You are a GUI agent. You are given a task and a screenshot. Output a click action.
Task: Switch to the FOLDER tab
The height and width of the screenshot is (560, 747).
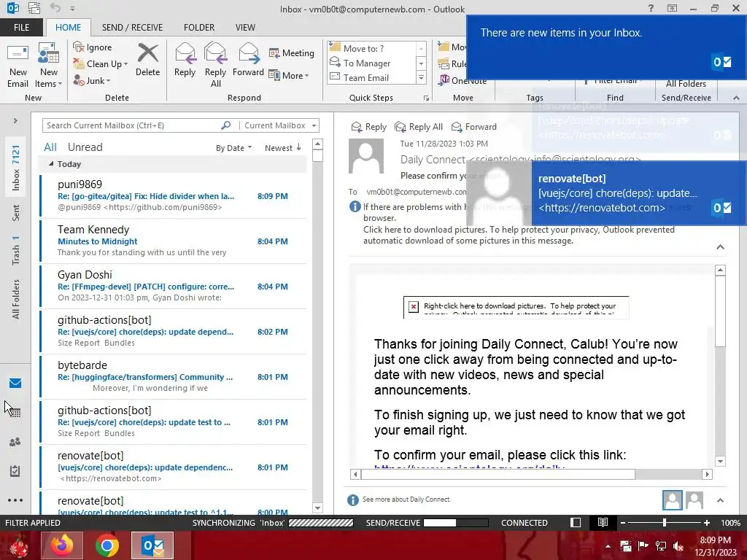199,28
